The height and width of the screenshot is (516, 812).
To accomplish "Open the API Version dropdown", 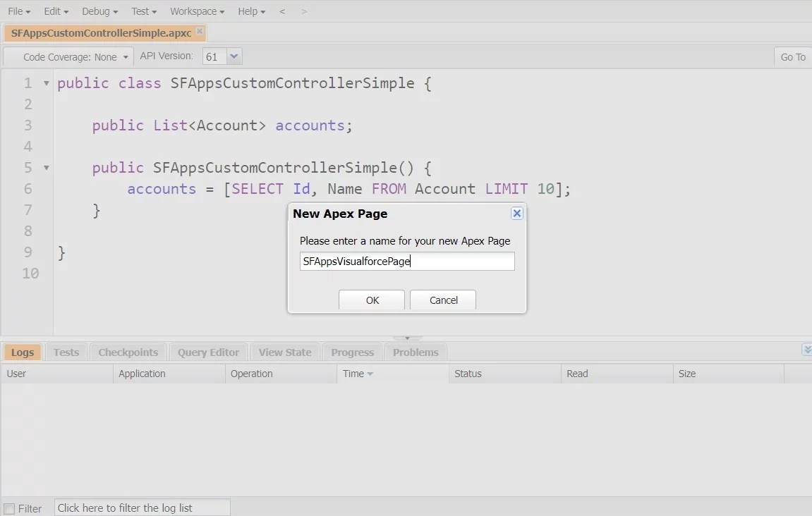I will (233, 56).
